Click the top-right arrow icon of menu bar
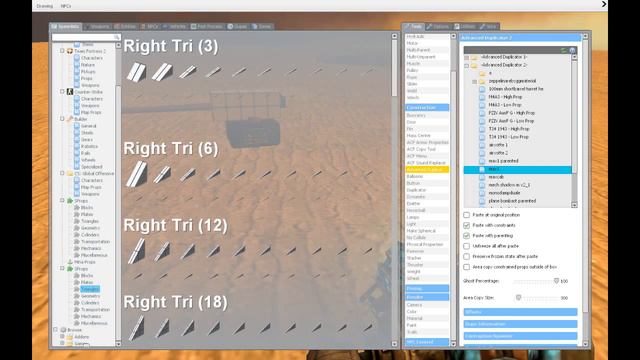 (x=604, y=4)
